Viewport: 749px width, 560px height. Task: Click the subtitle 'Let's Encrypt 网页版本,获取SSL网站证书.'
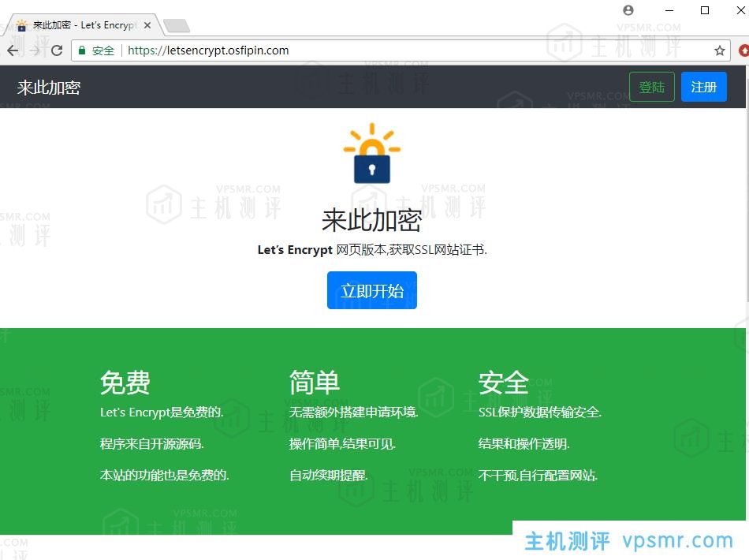(x=372, y=249)
